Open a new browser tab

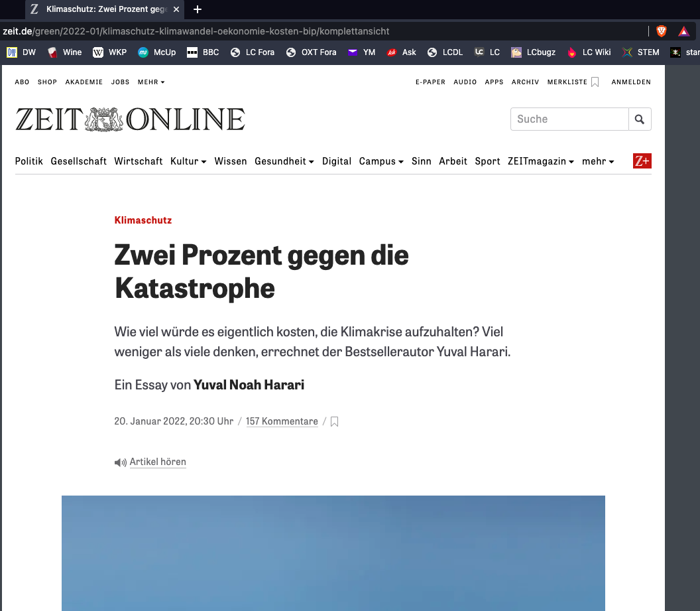coord(197,9)
